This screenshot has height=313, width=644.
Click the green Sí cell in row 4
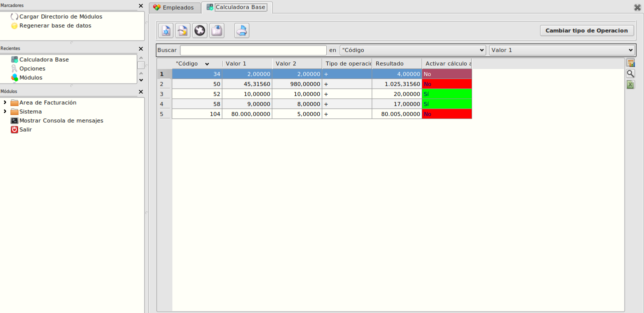pyautogui.click(x=447, y=104)
